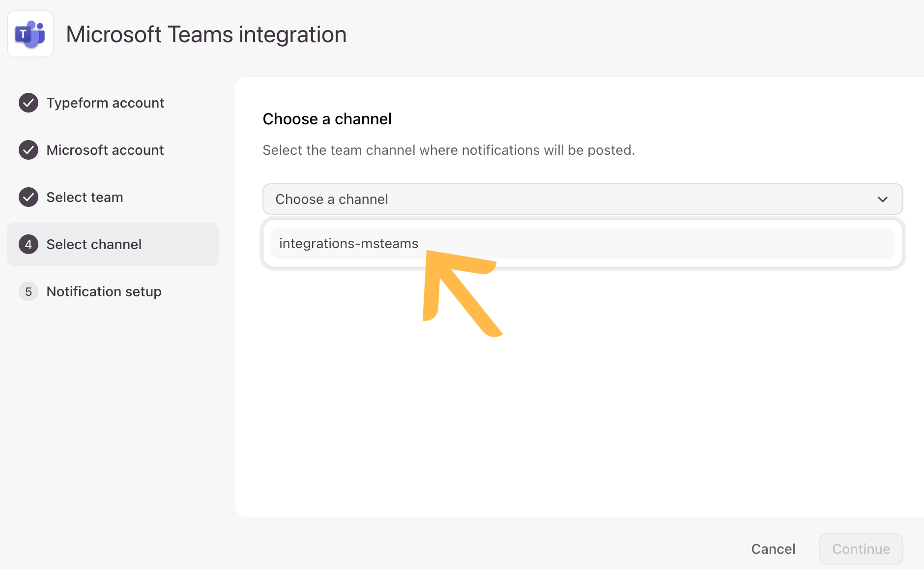The image size is (924, 569).
Task: Click the step 4 number badge
Action: point(29,244)
